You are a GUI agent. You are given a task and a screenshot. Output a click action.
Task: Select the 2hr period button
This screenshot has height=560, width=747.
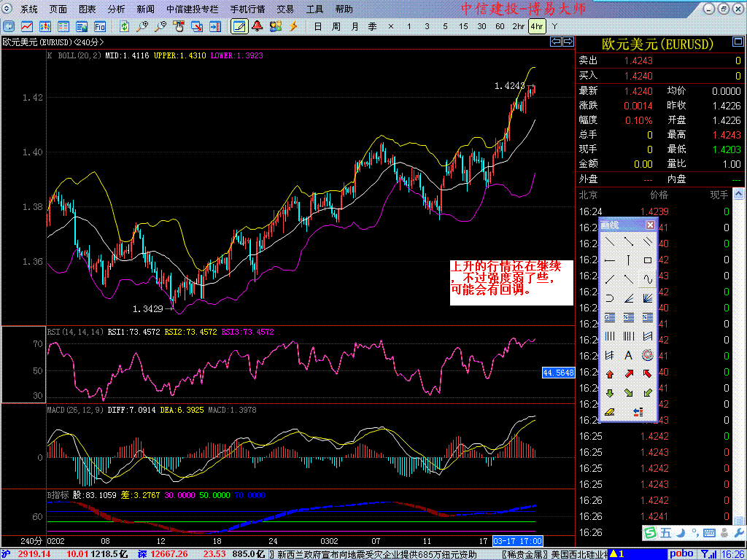point(519,27)
